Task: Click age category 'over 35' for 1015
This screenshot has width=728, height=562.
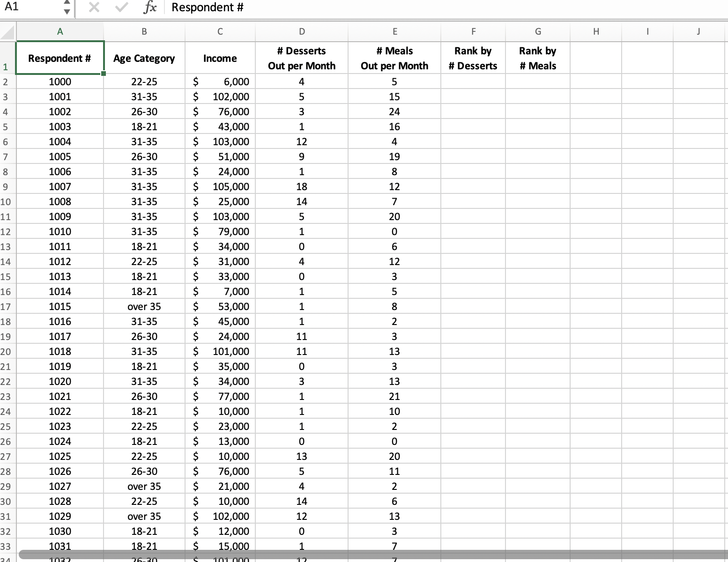Action: coord(144,307)
